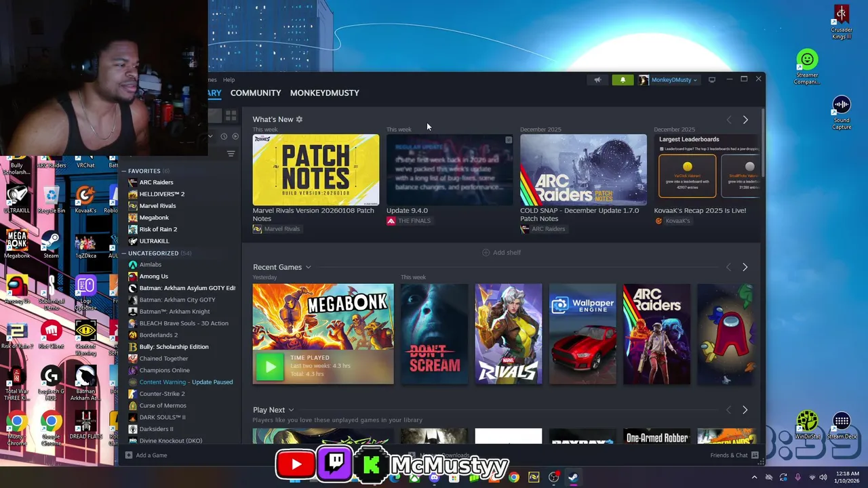Screen dimensions: 868x488
Task: Click the recent activity clock filter icon
Action: (224, 136)
